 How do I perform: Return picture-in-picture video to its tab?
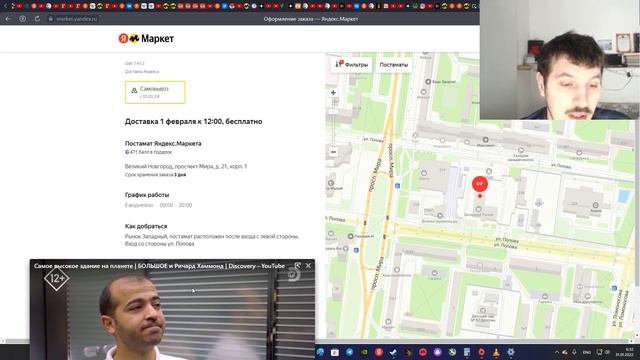(x=298, y=266)
